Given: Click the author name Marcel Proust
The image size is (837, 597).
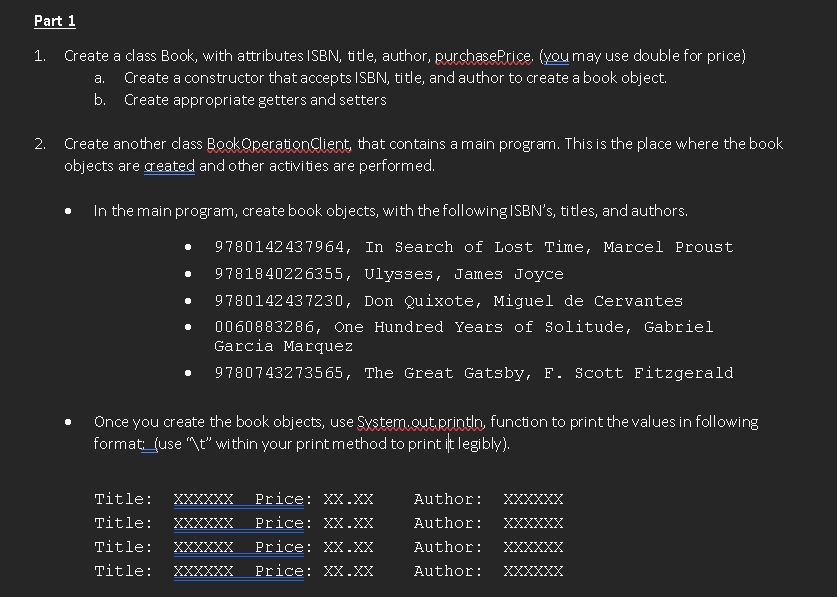Looking at the screenshot, I should pos(668,246).
